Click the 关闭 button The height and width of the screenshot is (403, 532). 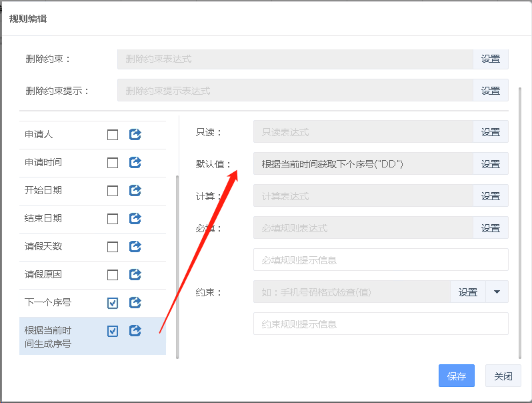point(503,376)
